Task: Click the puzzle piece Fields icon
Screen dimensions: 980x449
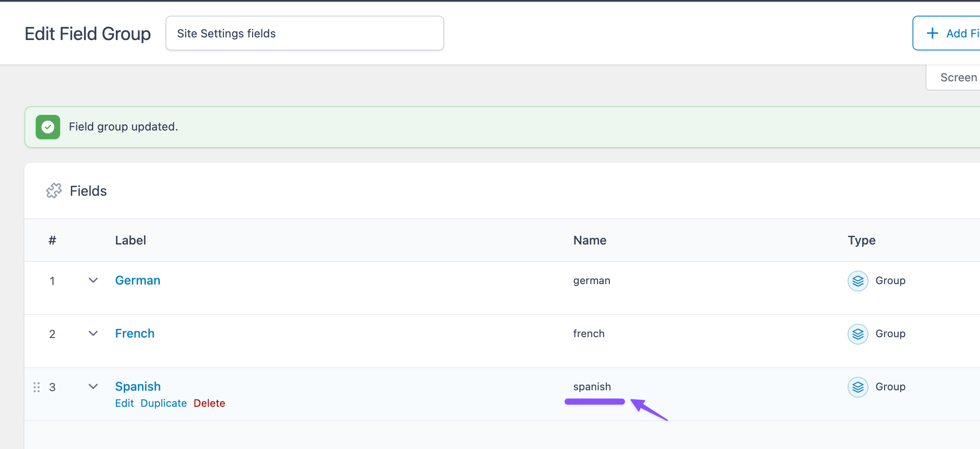Action: click(x=54, y=191)
